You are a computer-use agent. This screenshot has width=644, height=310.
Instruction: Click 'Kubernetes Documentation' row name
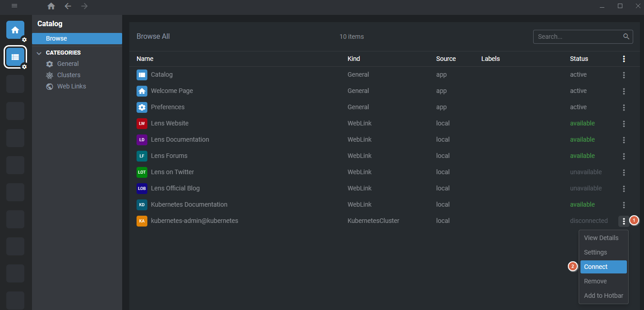pyautogui.click(x=189, y=204)
